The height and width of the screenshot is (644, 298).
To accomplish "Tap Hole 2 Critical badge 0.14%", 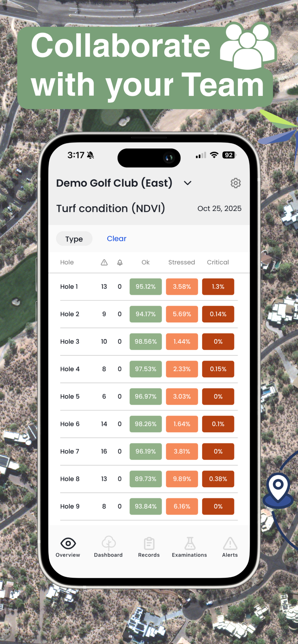I will 218,314.
